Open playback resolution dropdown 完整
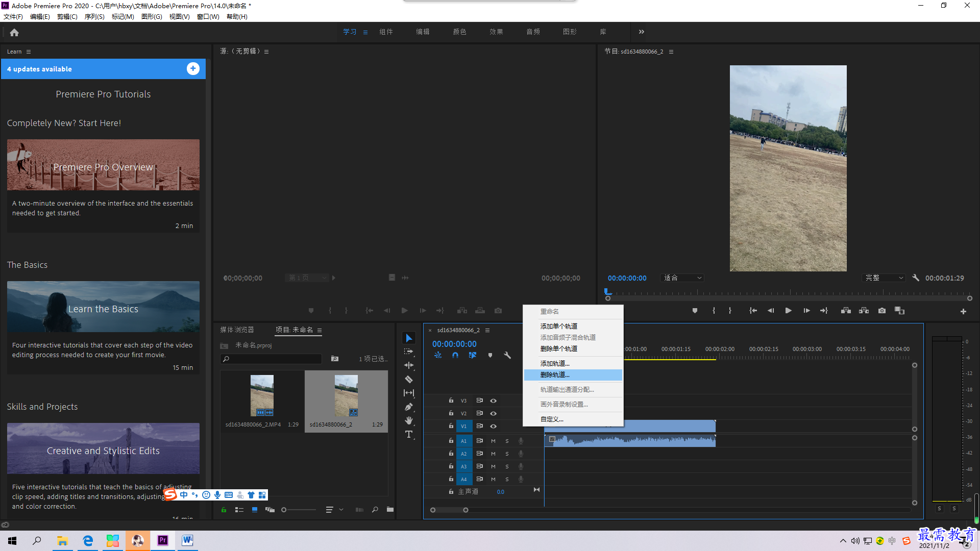 885,278
